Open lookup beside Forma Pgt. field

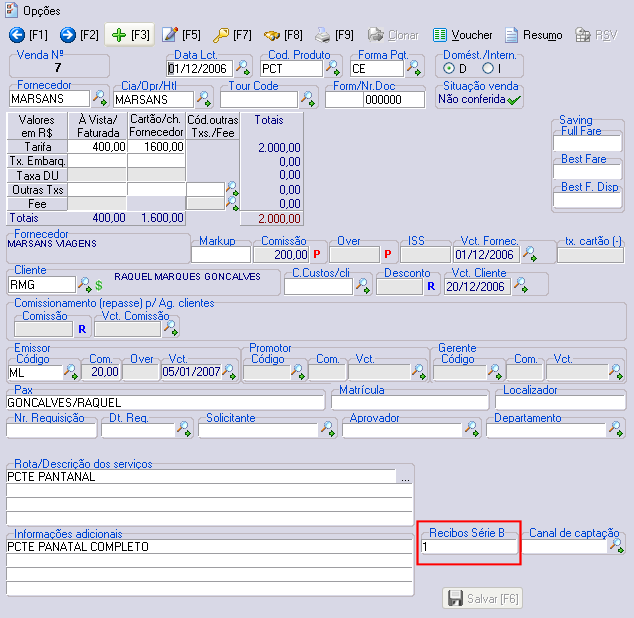(x=414, y=67)
